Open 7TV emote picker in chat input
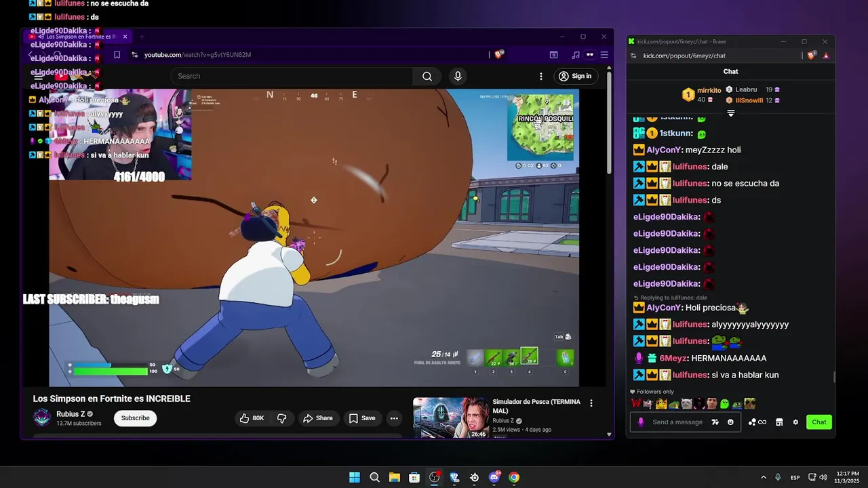The image size is (868, 488). pyautogui.click(x=715, y=422)
